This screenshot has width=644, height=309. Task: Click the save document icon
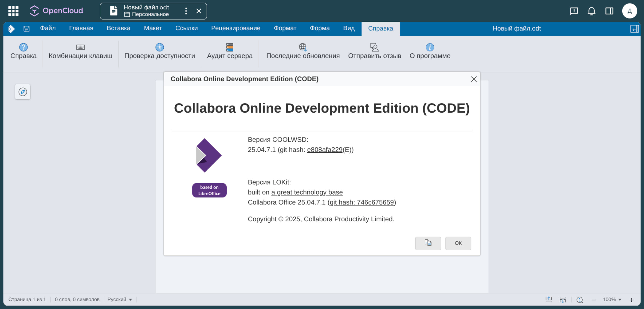click(x=26, y=29)
